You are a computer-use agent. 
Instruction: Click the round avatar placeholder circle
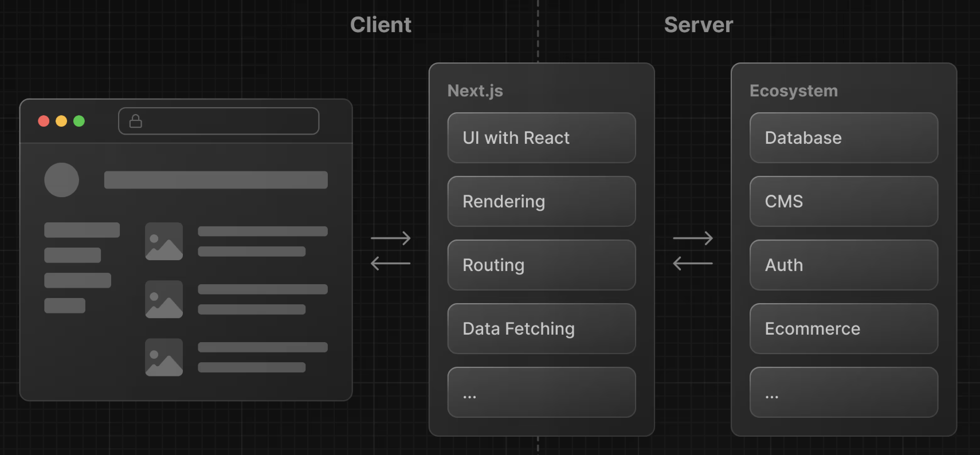61,180
